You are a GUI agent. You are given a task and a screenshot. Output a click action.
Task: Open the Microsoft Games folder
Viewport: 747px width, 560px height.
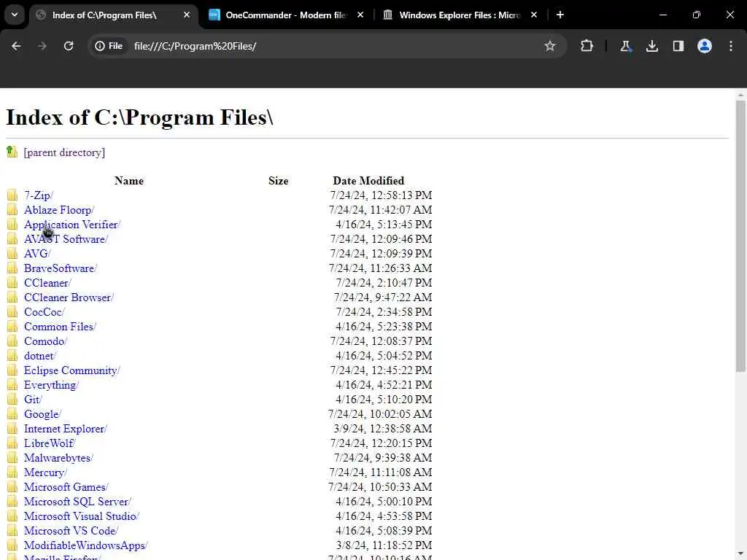point(66,487)
